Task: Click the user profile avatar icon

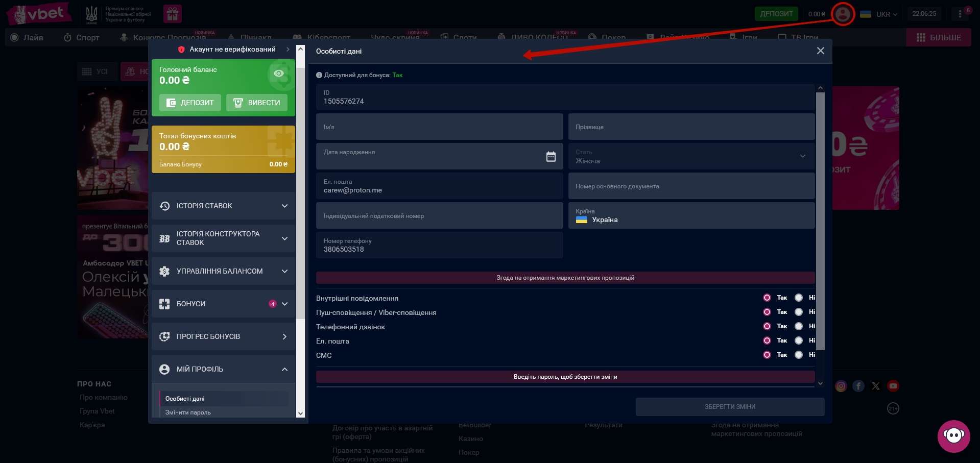Action: pos(843,14)
